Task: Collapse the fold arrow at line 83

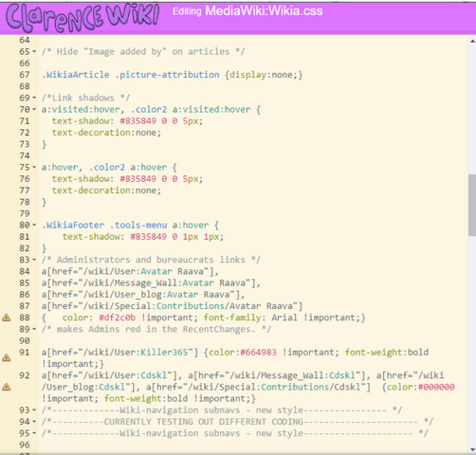Action: tap(34, 260)
